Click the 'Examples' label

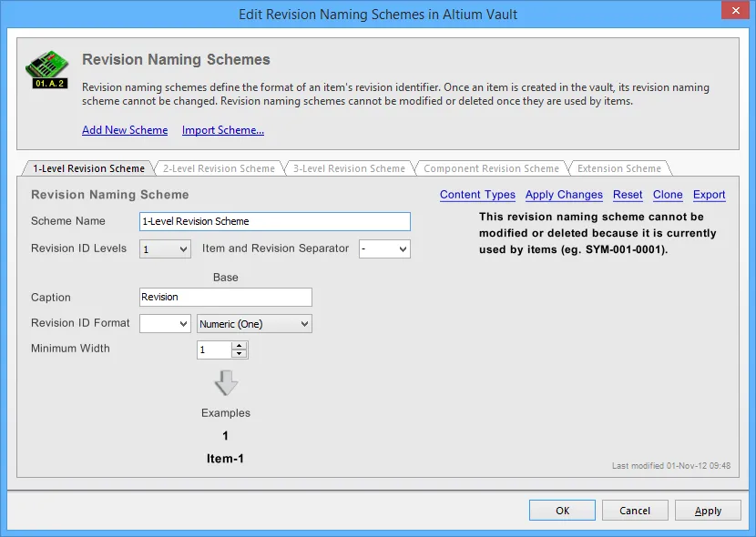click(226, 412)
